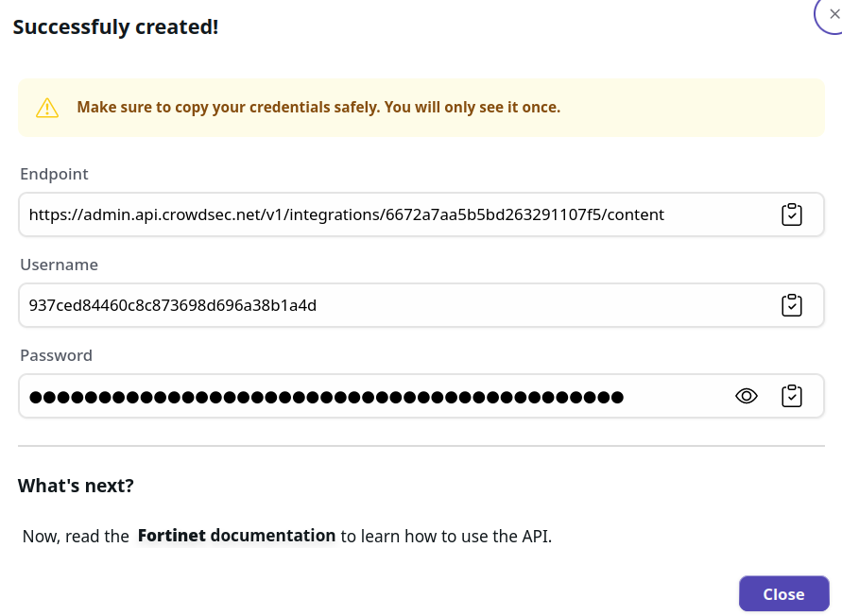Click the What's next section heading

pos(76,485)
